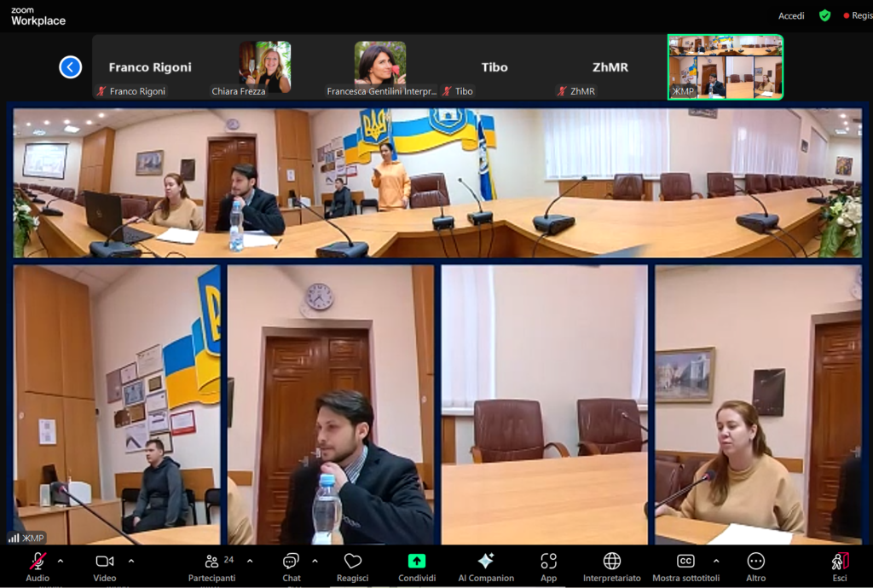Expand the video options arrow beside Video
This screenshot has height=588, width=873.
pyautogui.click(x=130, y=561)
